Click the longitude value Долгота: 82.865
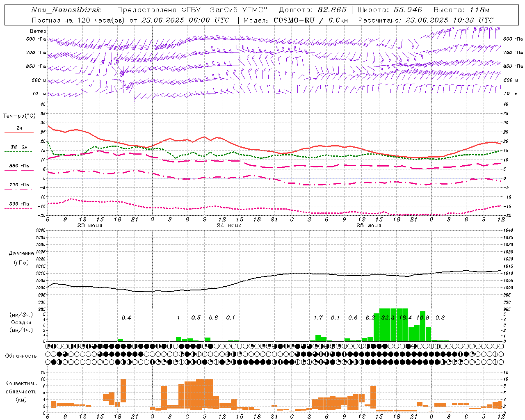Viewport: 525px width, 420px height. click(x=313, y=10)
